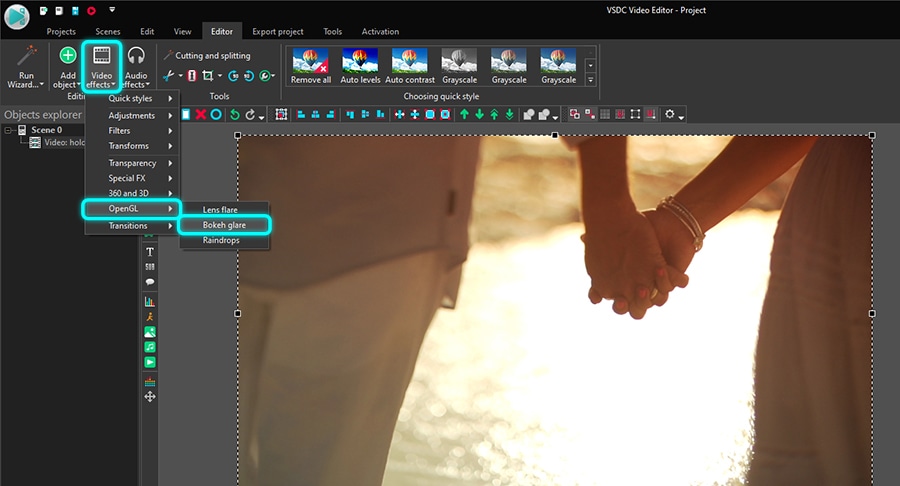The height and width of the screenshot is (486, 900).
Task: Insert a video object
Action: [150, 362]
